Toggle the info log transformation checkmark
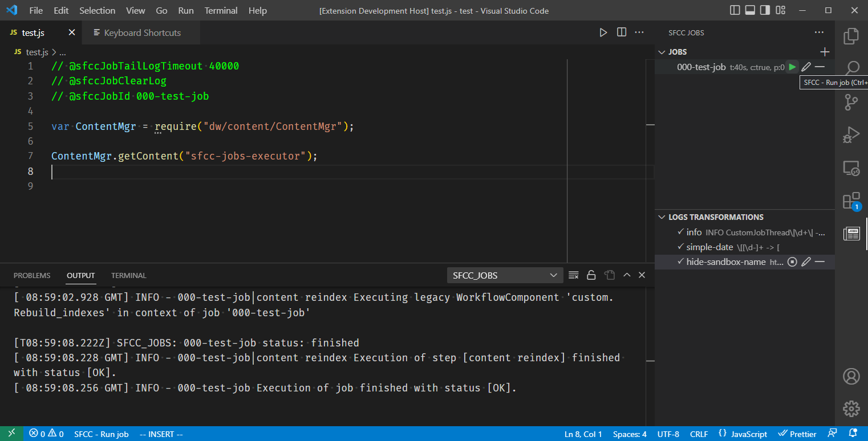Screen dimensions: 868x441 680,232
